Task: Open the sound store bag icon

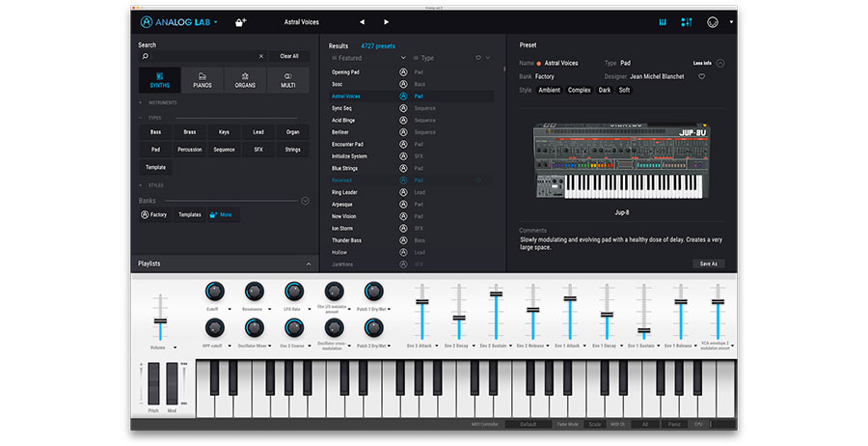Action: (x=240, y=22)
